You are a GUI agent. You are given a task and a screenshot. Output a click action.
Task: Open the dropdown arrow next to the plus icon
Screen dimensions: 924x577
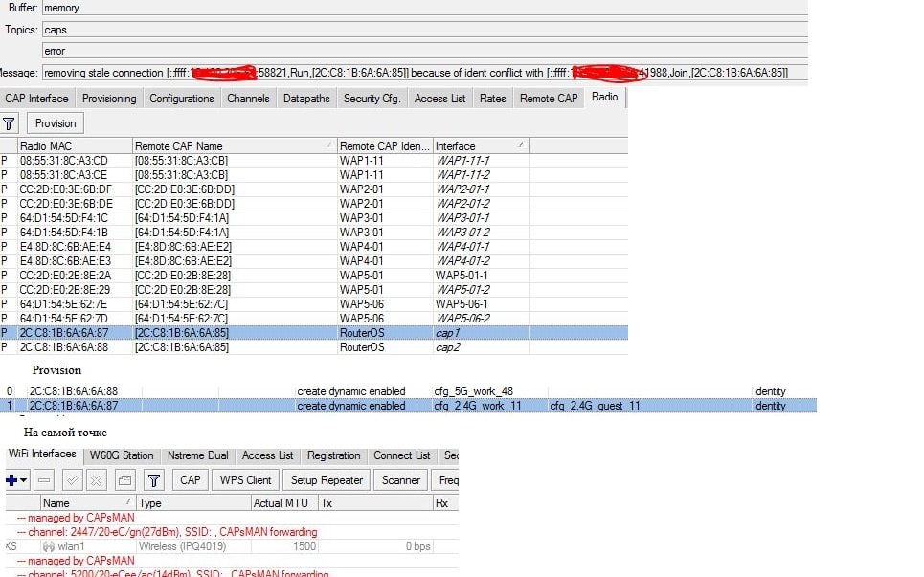(24, 480)
